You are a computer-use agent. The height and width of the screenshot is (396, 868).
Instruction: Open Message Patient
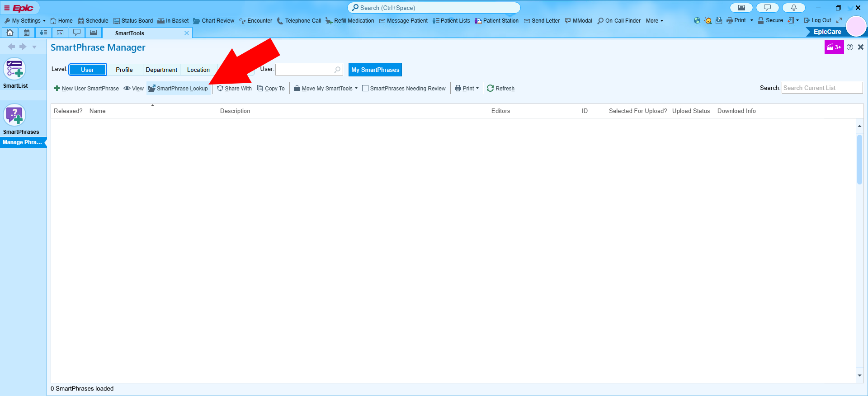[x=403, y=21]
